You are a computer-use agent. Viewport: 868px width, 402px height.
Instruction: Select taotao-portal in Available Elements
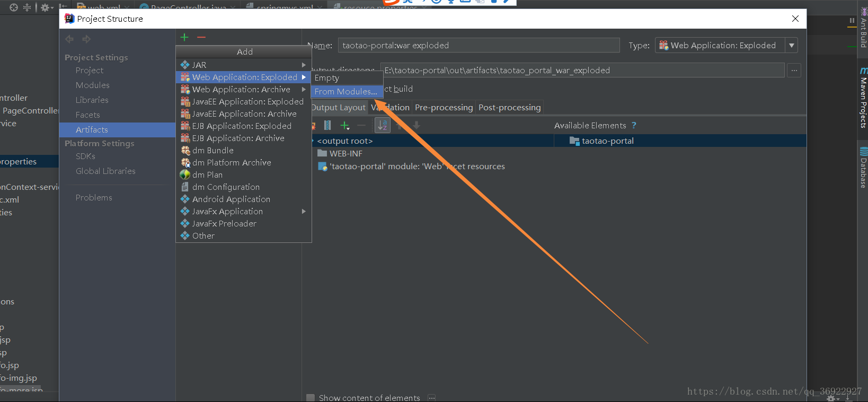pyautogui.click(x=602, y=141)
